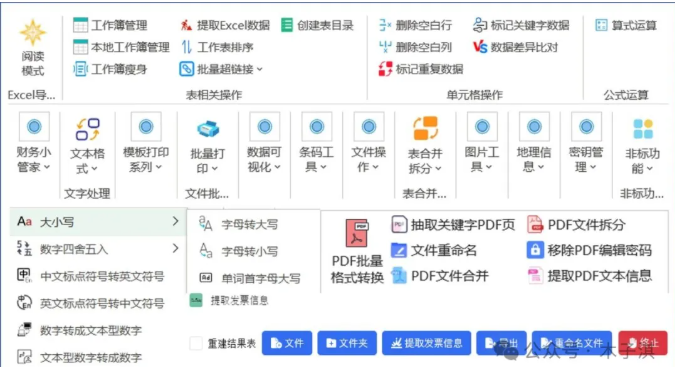Image resolution: width=675 pixels, height=367 pixels.
Task: Select 字母转小写 lowercase option
Action: click(x=238, y=251)
